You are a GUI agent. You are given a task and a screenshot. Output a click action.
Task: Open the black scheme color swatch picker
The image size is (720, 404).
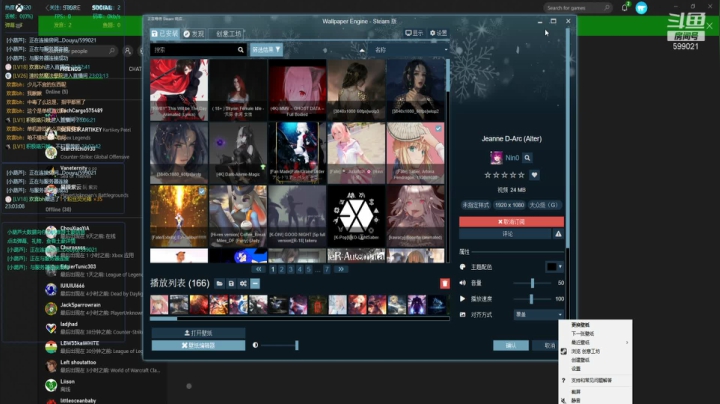click(x=554, y=267)
